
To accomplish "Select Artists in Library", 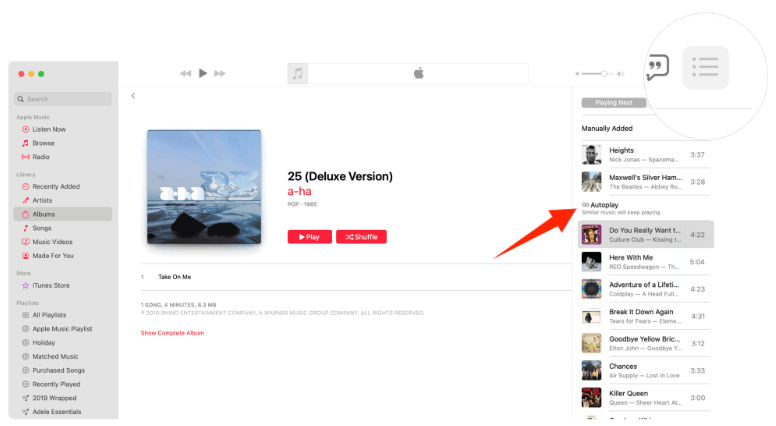I will (x=42, y=200).
